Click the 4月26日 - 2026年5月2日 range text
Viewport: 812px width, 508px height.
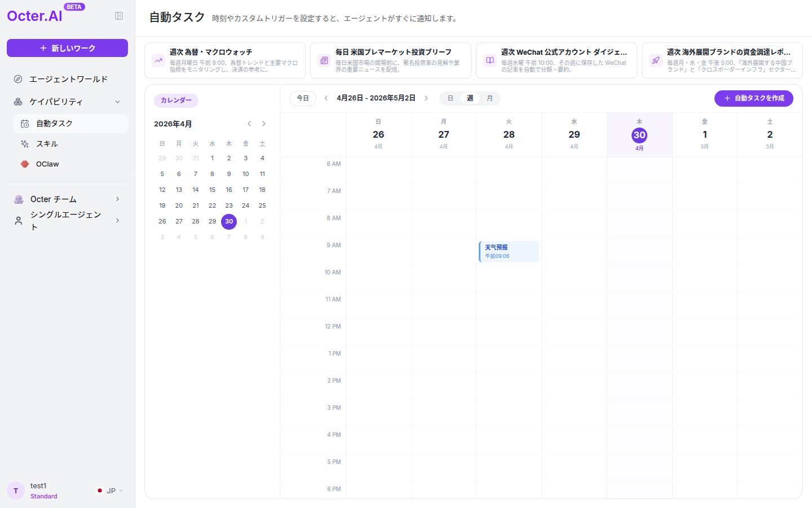pos(376,98)
